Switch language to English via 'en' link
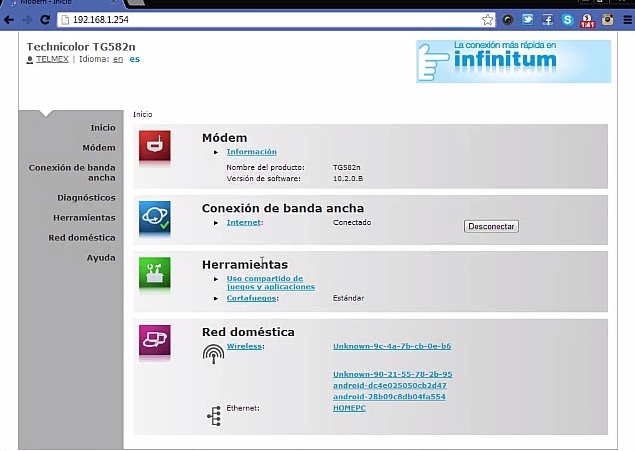The width and height of the screenshot is (635, 451). (117, 59)
